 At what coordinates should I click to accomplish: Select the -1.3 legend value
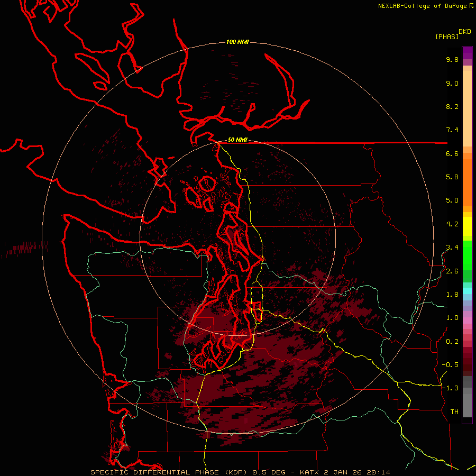pos(450,388)
